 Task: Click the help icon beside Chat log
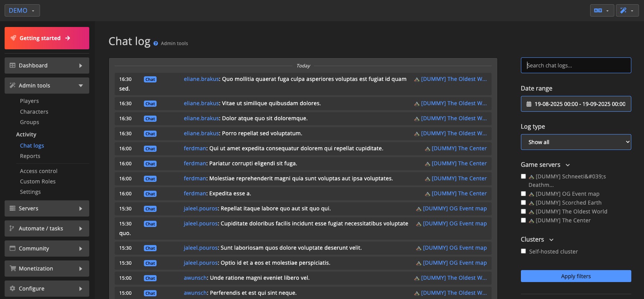pyautogui.click(x=156, y=44)
